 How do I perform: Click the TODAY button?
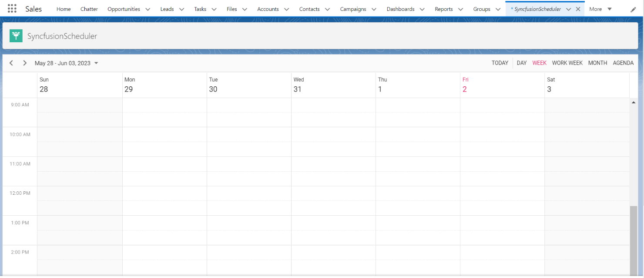[500, 63]
